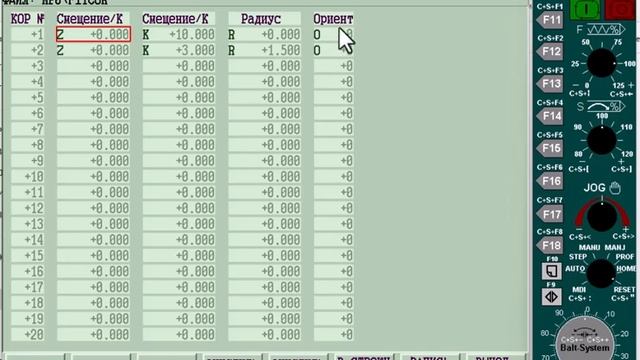Select the Z offset cell in row +2

click(x=93, y=50)
